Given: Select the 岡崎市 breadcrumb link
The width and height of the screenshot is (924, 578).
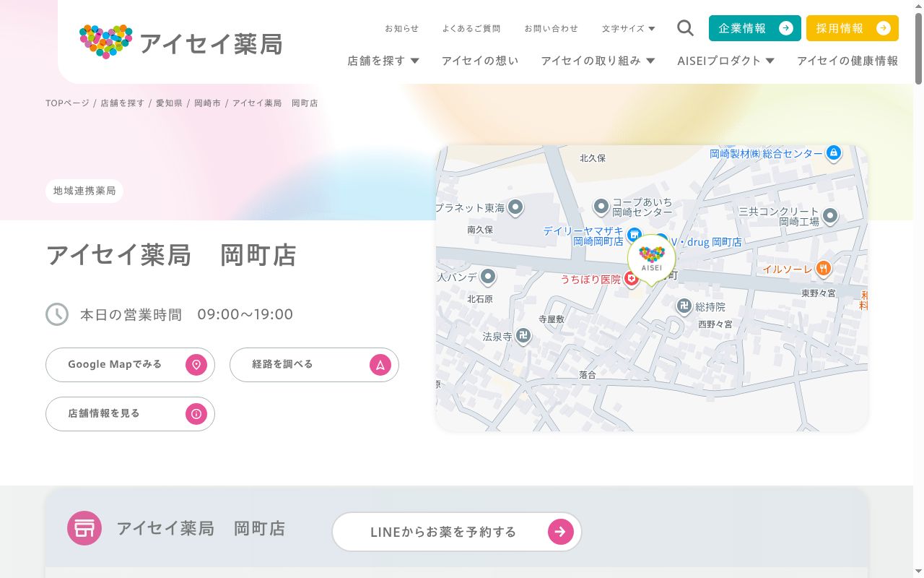Looking at the screenshot, I should (x=207, y=103).
